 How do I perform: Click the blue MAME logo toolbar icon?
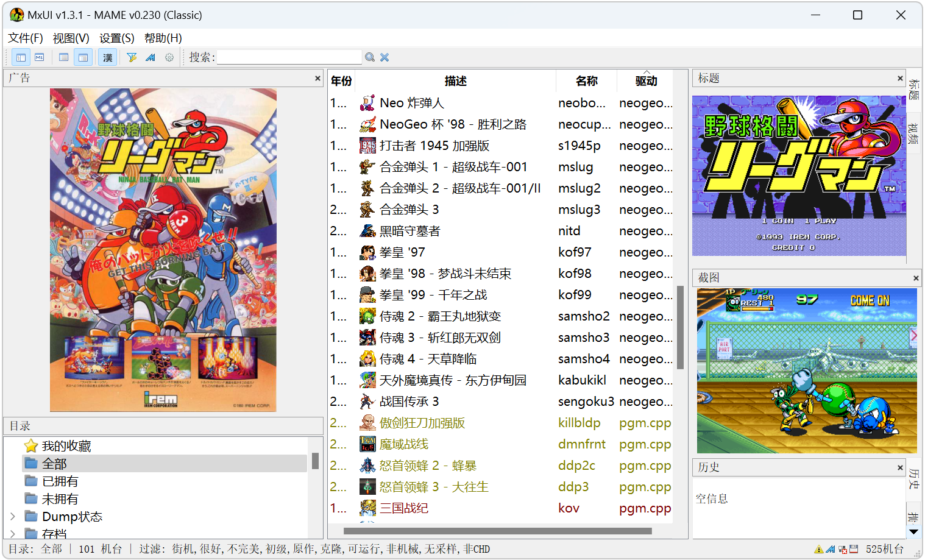click(151, 57)
